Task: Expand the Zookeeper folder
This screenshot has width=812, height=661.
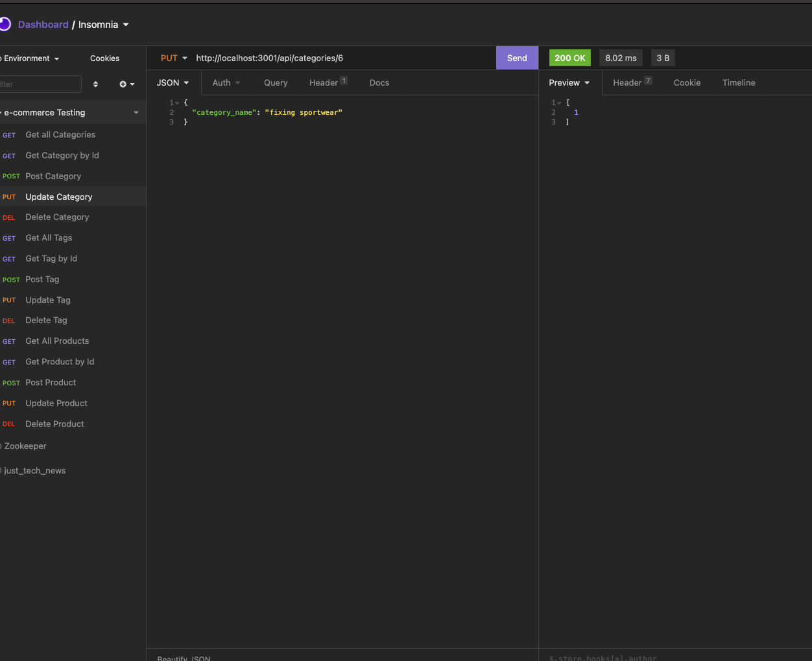Action: 73,446
